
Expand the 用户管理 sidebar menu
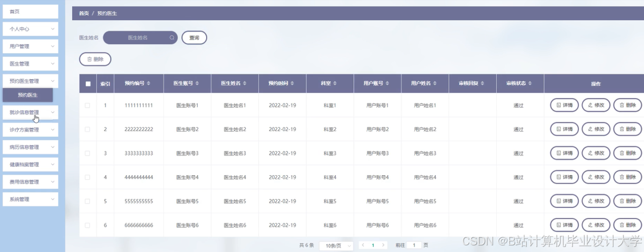[x=30, y=46]
